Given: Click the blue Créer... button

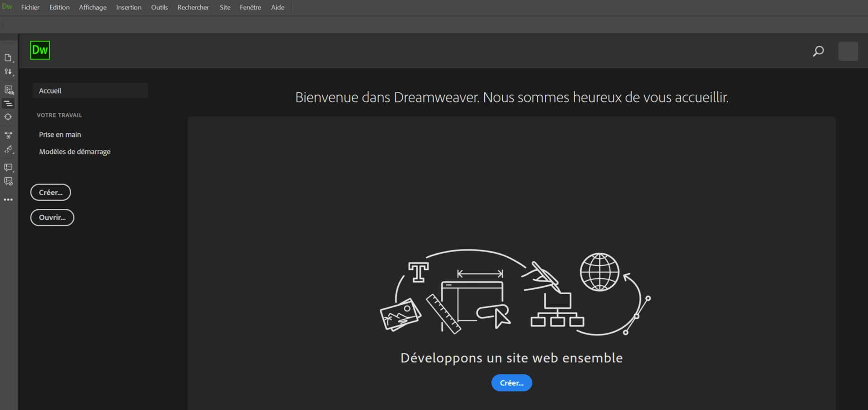Looking at the screenshot, I should coord(511,382).
